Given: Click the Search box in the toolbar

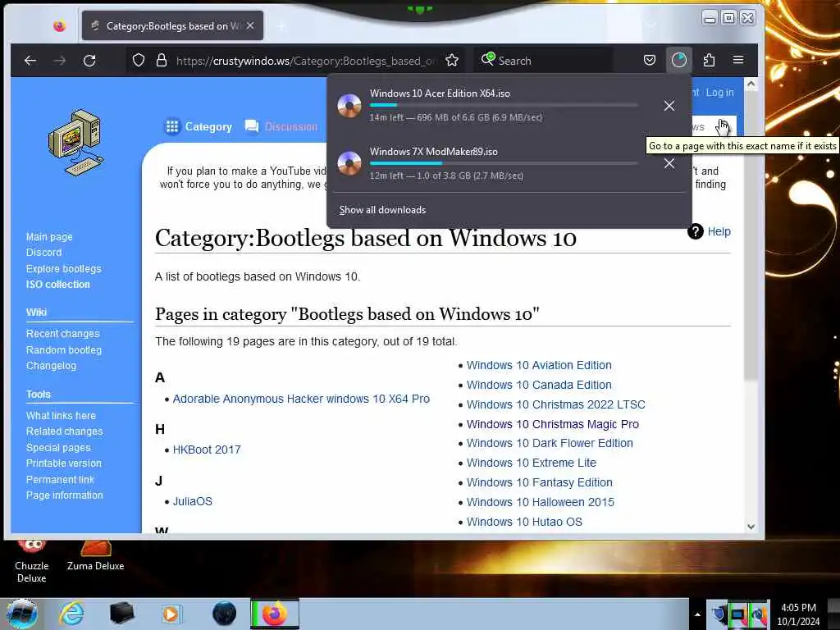Looking at the screenshot, I should [x=543, y=60].
